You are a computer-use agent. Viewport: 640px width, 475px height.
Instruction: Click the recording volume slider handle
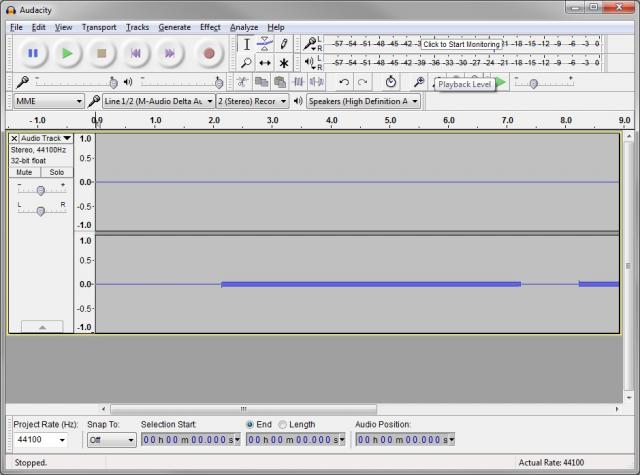[113, 83]
